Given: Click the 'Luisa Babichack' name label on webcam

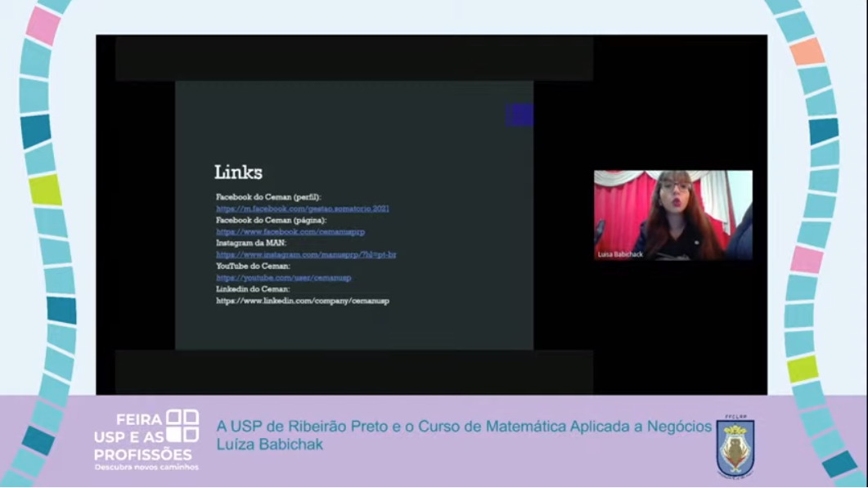Looking at the screenshot, I should tap(620, 254).
